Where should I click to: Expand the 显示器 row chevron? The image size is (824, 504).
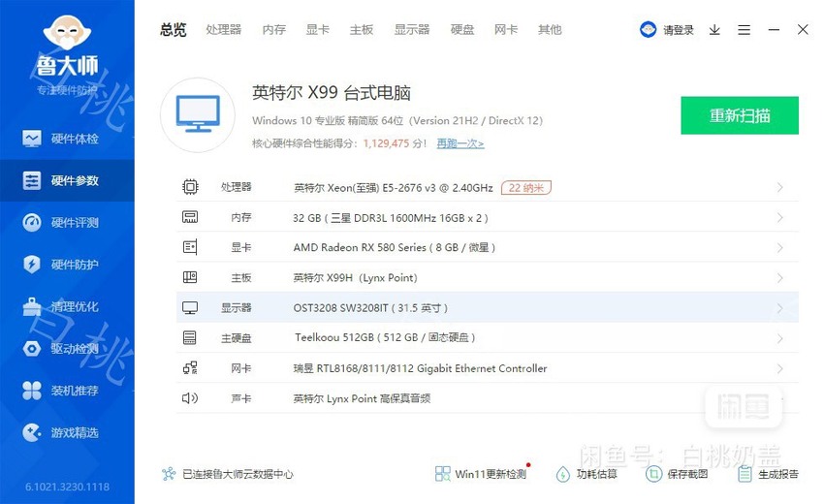(x=779, y=308)
